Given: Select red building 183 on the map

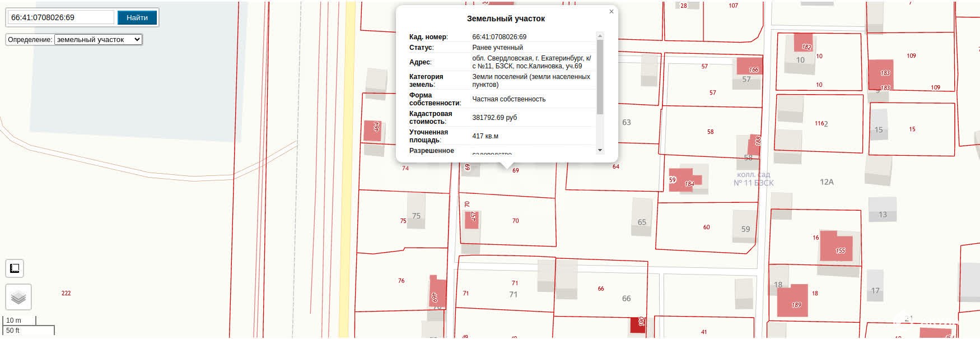Looking at the screenshot, I should pos(880,74).
